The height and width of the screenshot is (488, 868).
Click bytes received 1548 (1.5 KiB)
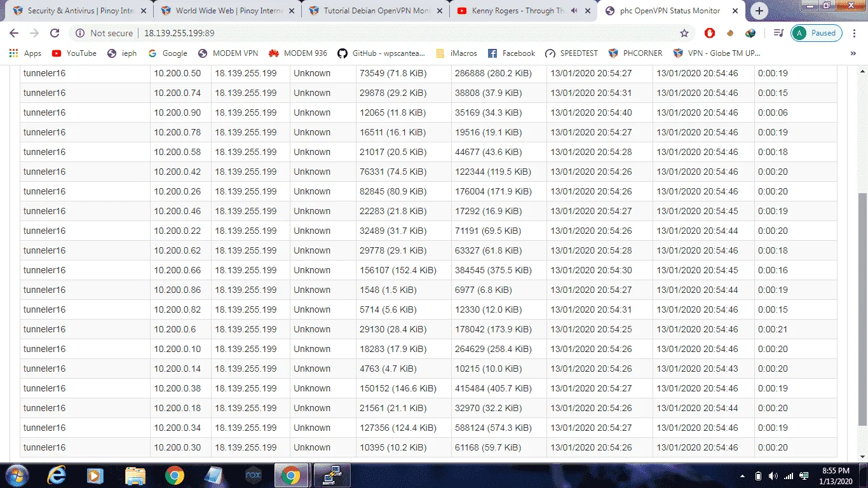(388, 290)
